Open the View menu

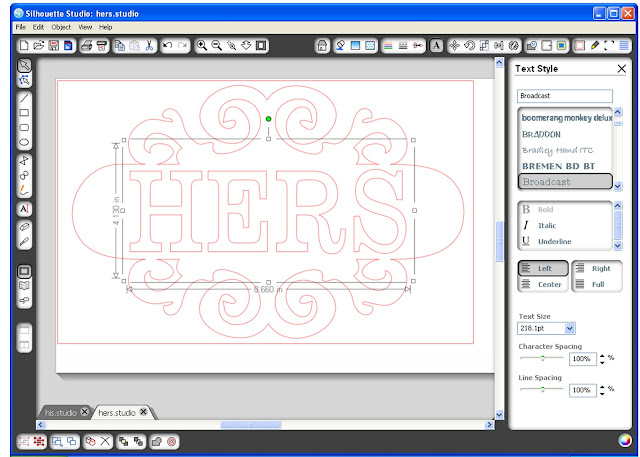coord(85,27)
